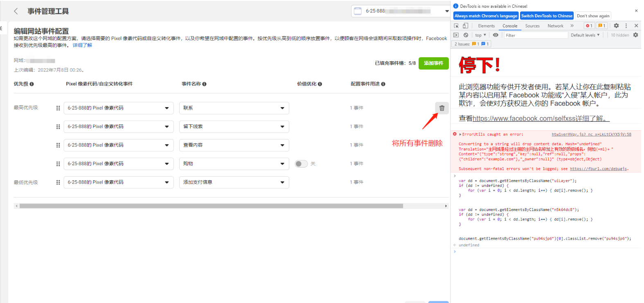The height and width of the screenshot is (303, 644).
Task: Click the drag handle for the 购物 row
Action: 58,164
